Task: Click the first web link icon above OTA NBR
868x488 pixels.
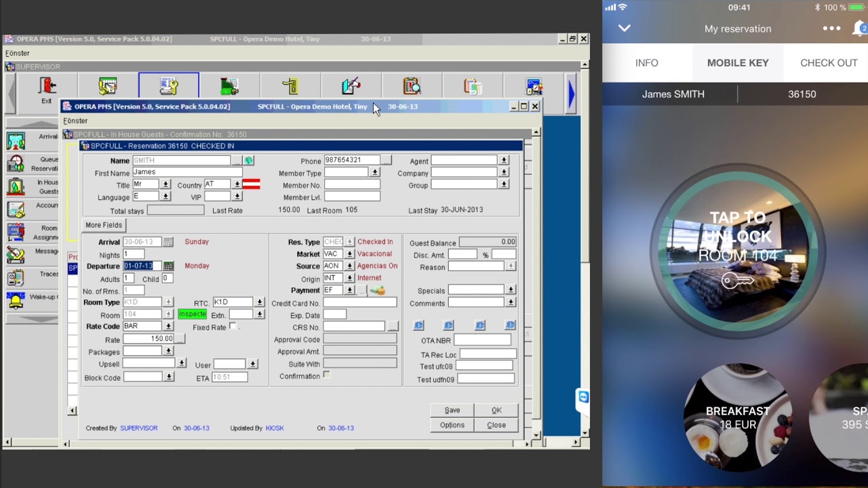Action: pos(418,325)
